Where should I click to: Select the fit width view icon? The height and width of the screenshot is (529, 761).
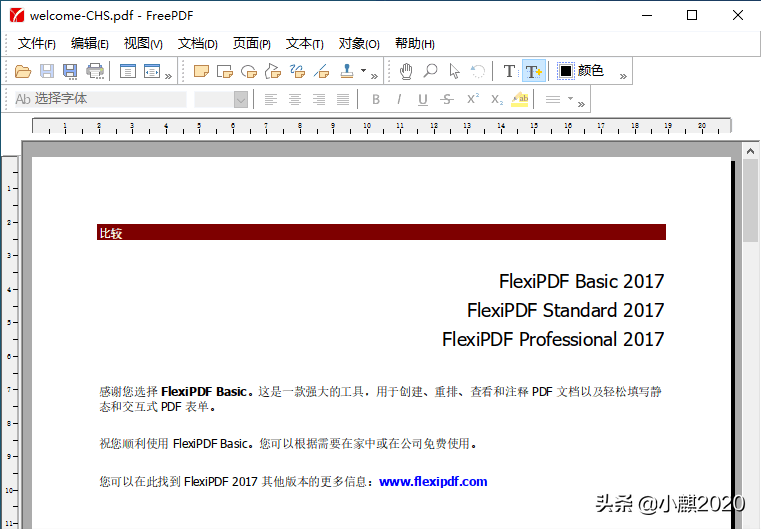151,71
